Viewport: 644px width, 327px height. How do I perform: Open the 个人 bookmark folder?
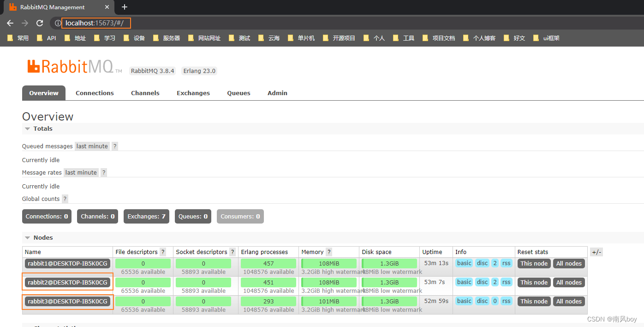click(374, 38)
